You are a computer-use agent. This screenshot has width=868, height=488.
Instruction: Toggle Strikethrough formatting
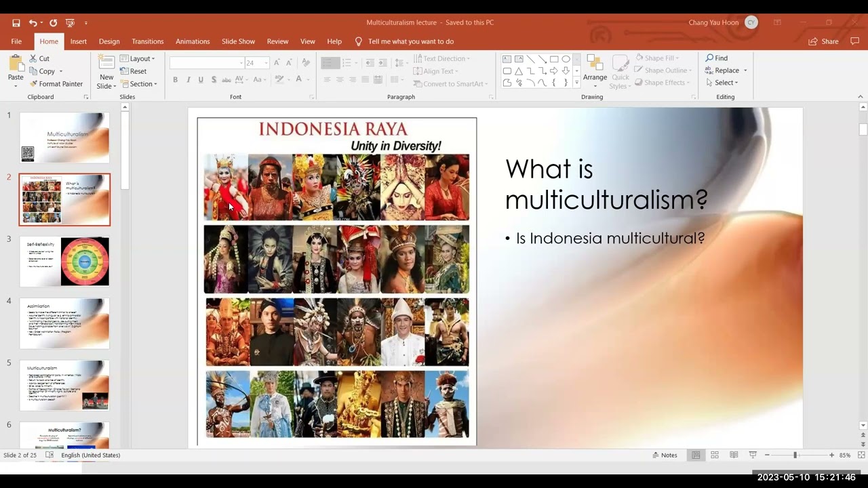pyautogui.click(x=226, y=79)
